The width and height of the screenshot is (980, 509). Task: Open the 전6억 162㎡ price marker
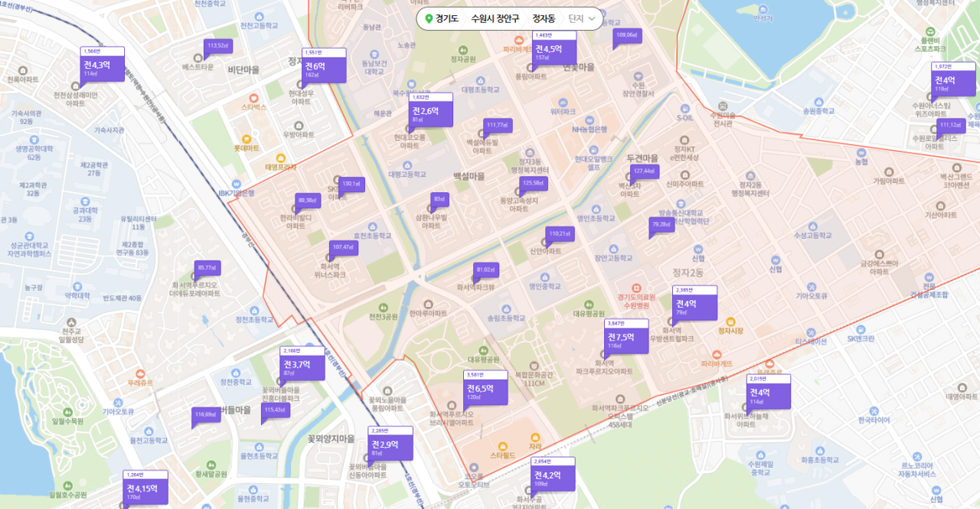coord(324,66)
